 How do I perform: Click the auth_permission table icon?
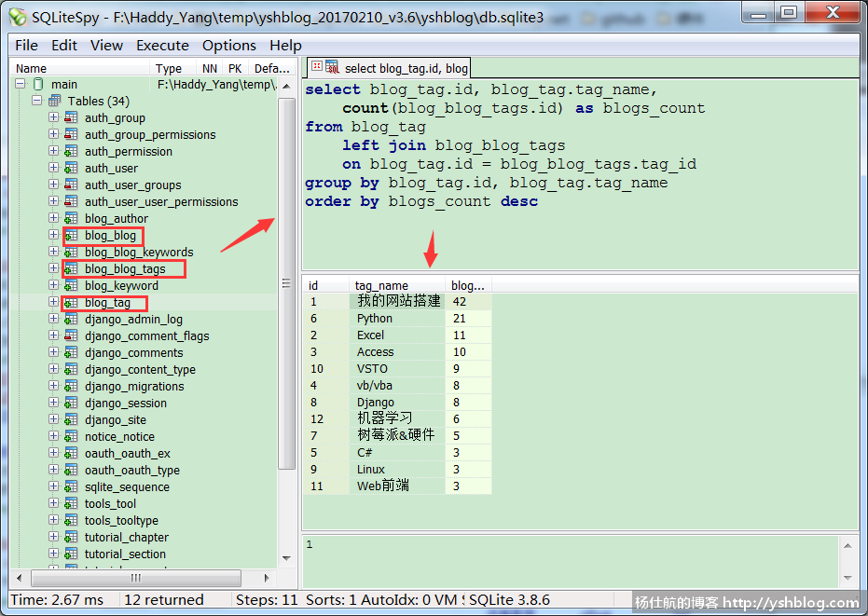[71, 151]
